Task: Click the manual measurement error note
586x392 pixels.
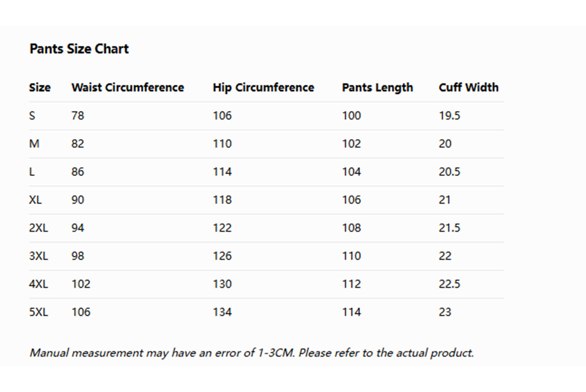Action: (x=251, y=353)
